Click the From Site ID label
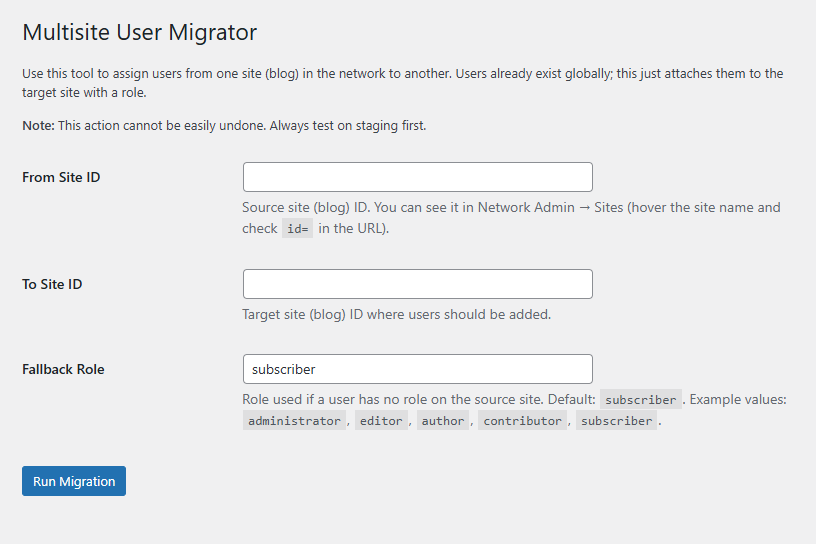Viewport: 816px width, 544px height. pyautogui.click(x=61, y=177)
